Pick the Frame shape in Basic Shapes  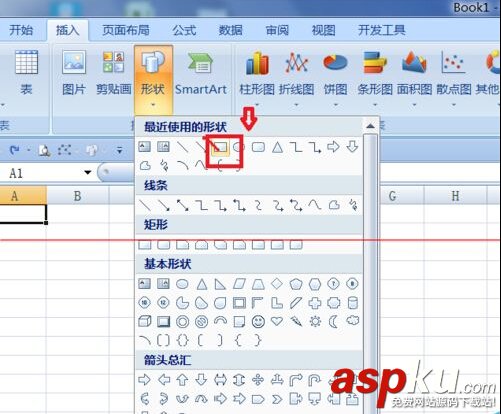point(239,303)
